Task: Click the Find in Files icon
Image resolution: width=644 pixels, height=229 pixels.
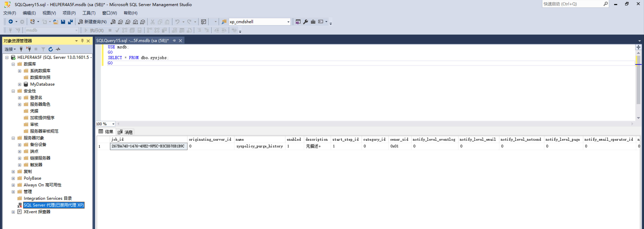Action: coord(224,22)
